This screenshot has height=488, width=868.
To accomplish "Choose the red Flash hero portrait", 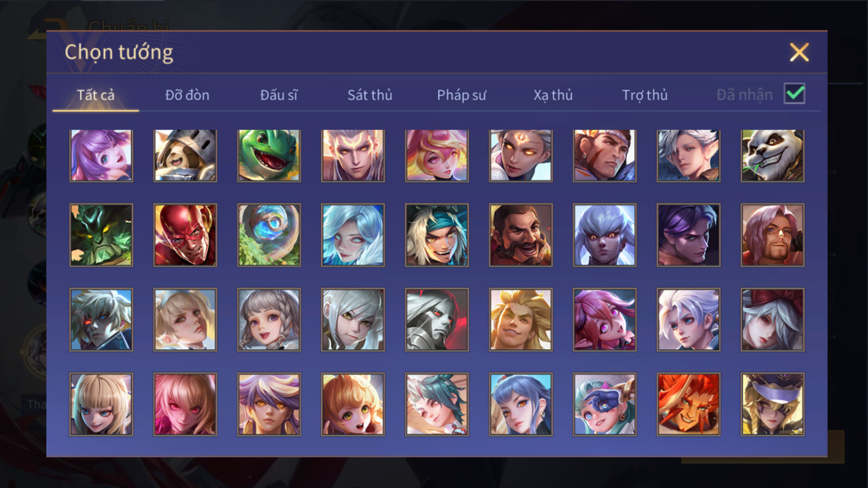I will tap(185, 235).
